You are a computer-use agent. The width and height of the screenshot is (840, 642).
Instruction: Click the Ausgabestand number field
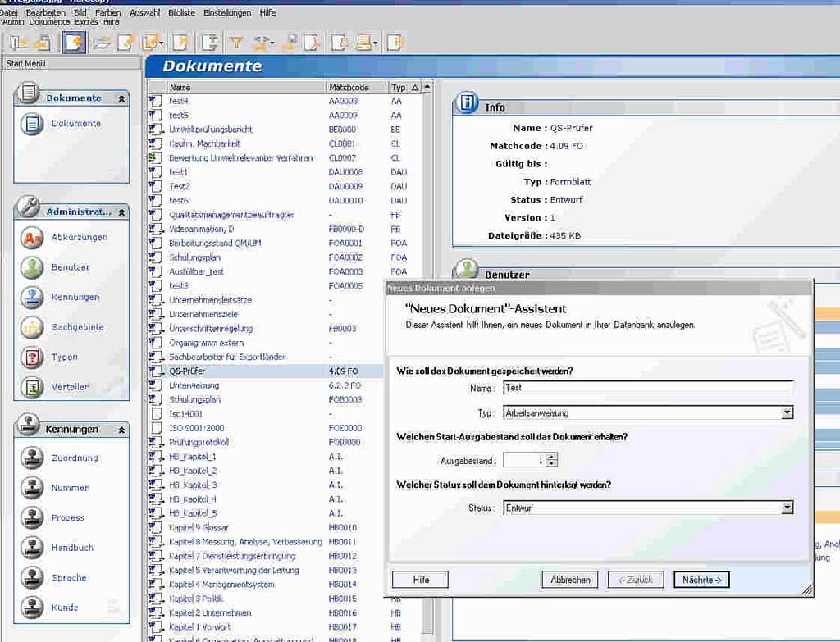(x=524, y=460)
